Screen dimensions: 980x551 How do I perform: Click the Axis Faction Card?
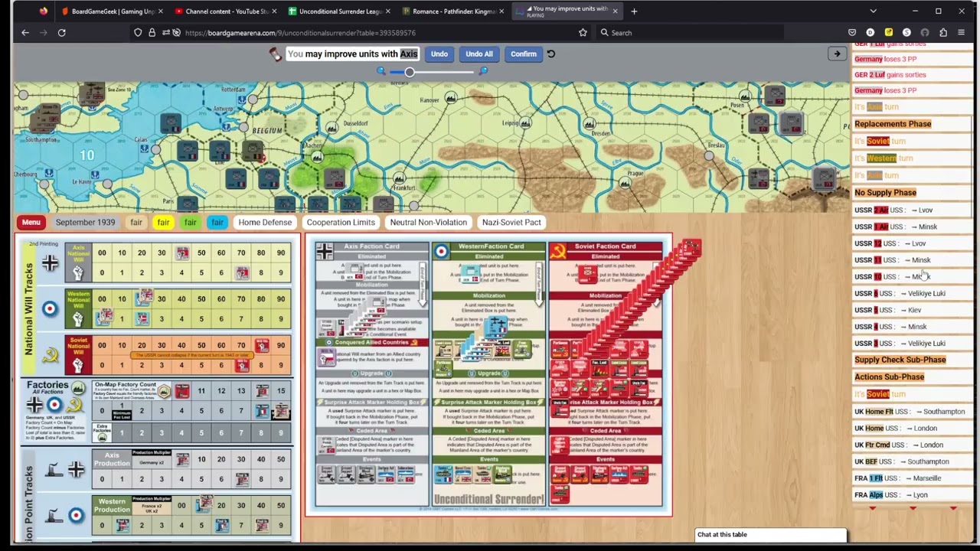(372, 375)
